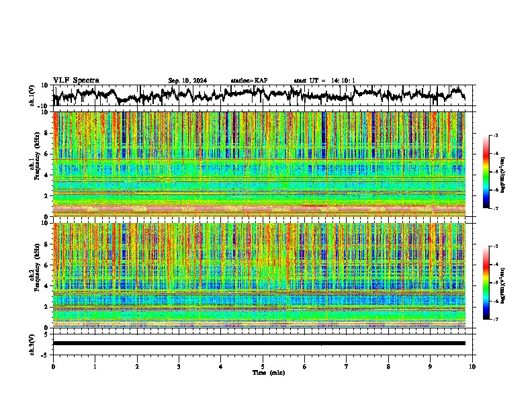This screenshot has width=532, height=411.
Task: Click the "6" minute tick on time axis
Action: tap(305, 367)
